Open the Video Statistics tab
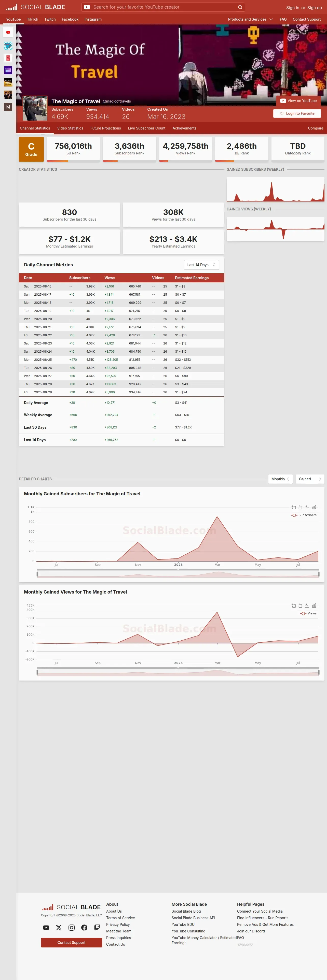Screen dimensions: 327x980 [x=70, y=128]
